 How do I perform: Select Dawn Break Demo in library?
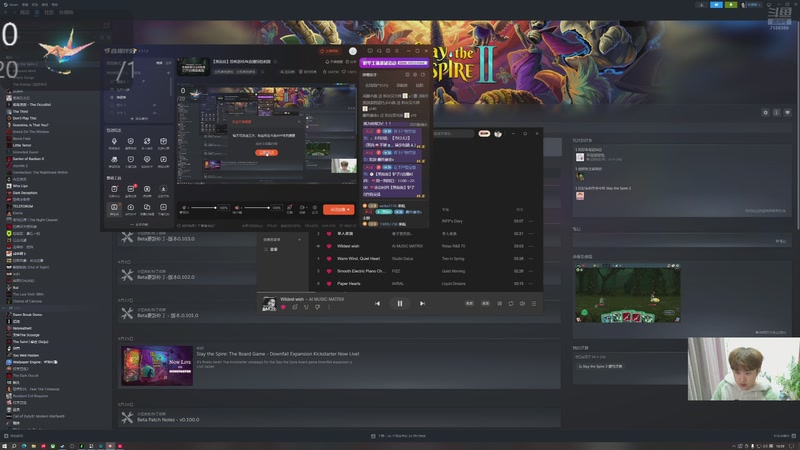27,314
